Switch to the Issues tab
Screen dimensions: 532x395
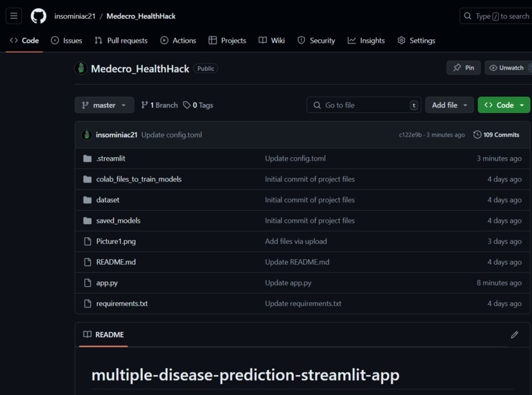[x=66, y=41]
